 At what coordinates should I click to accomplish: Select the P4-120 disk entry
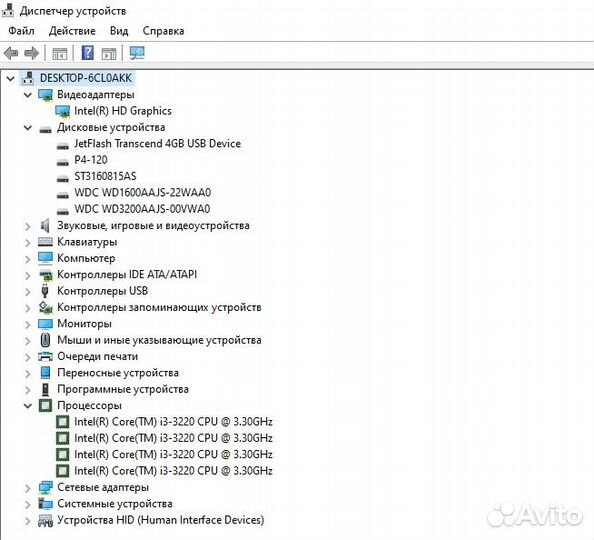click(91, 160)
